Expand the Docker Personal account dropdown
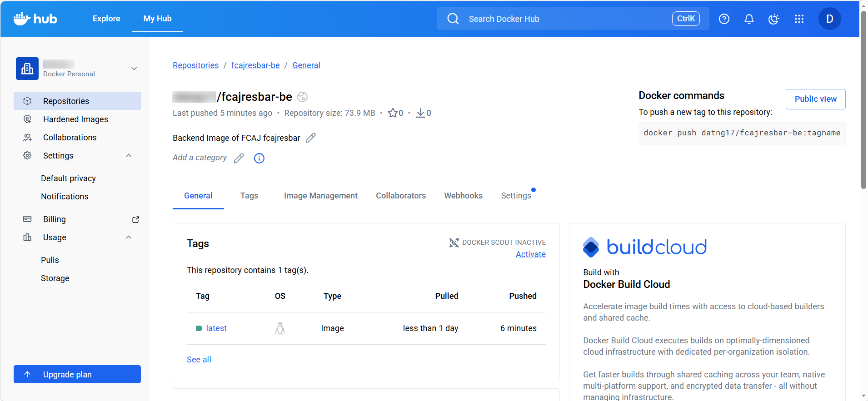Image resolution: width=868 pixels, height=401 pixels. point(134,69)
